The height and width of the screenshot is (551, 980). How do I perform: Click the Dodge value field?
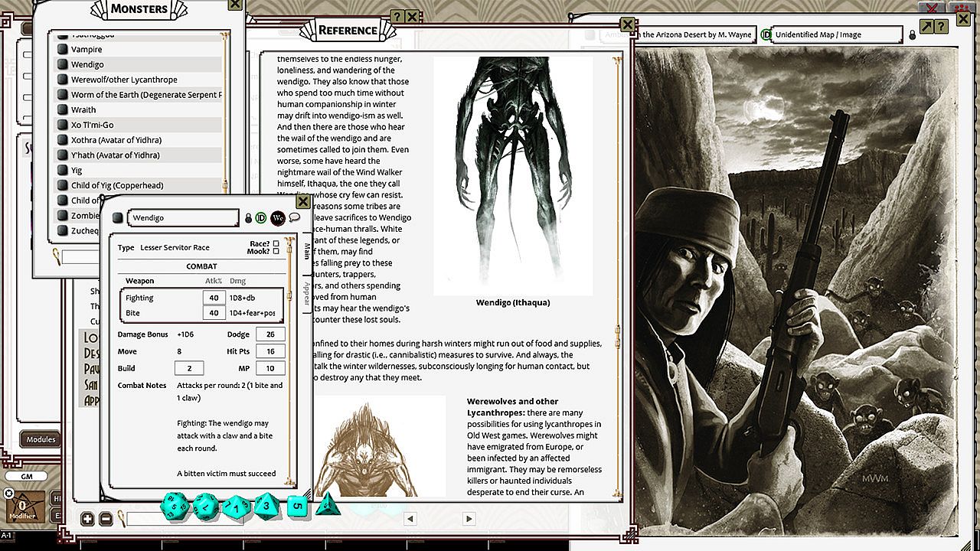tap(270, 334)
